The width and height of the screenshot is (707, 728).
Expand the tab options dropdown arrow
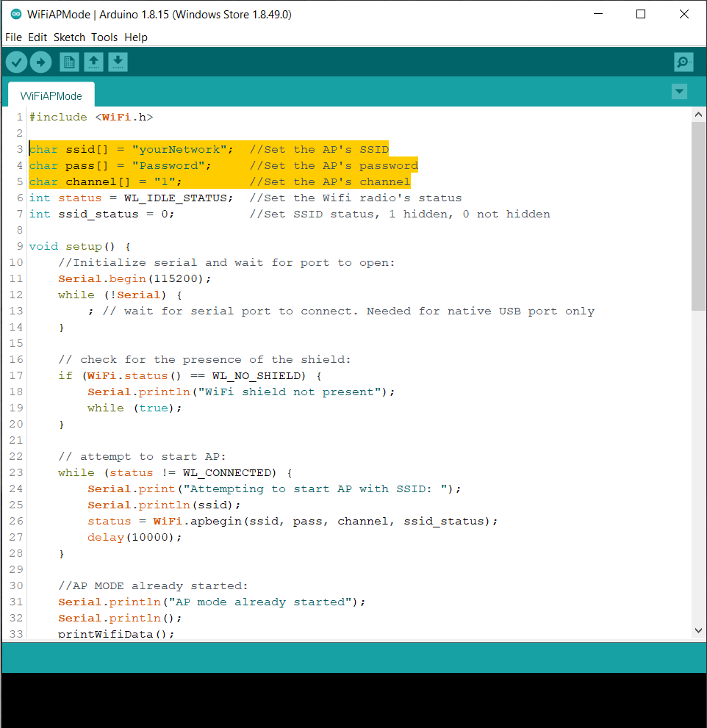tap(680, 92)
